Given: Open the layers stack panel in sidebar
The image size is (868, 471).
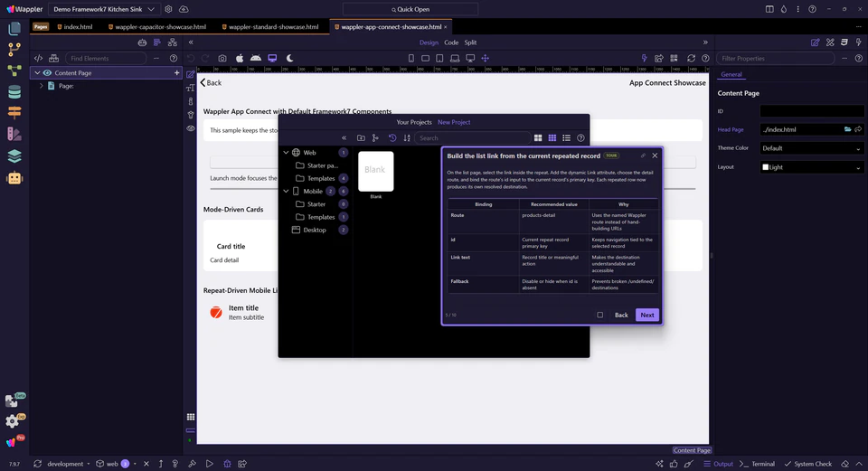Looking at the screenshot, I should [x=14, y=156].
